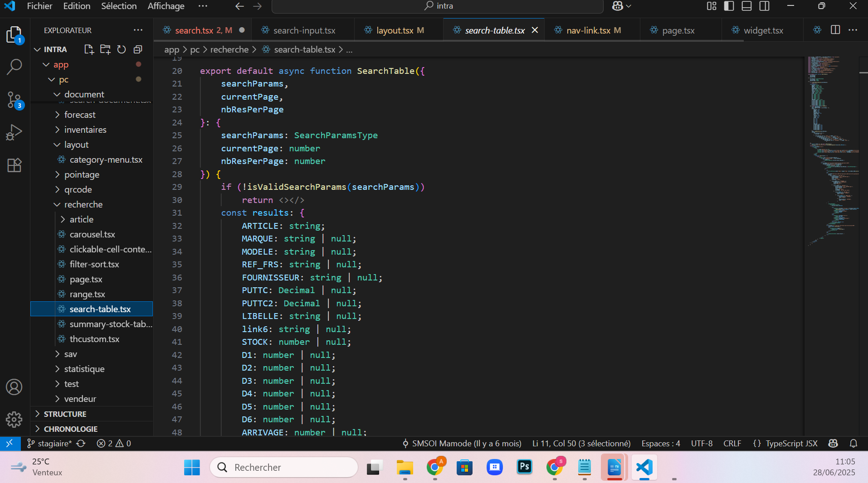Toggle the bottom panel visibility
The height and width of the screenshot is (483, 868).
(746, 6)
